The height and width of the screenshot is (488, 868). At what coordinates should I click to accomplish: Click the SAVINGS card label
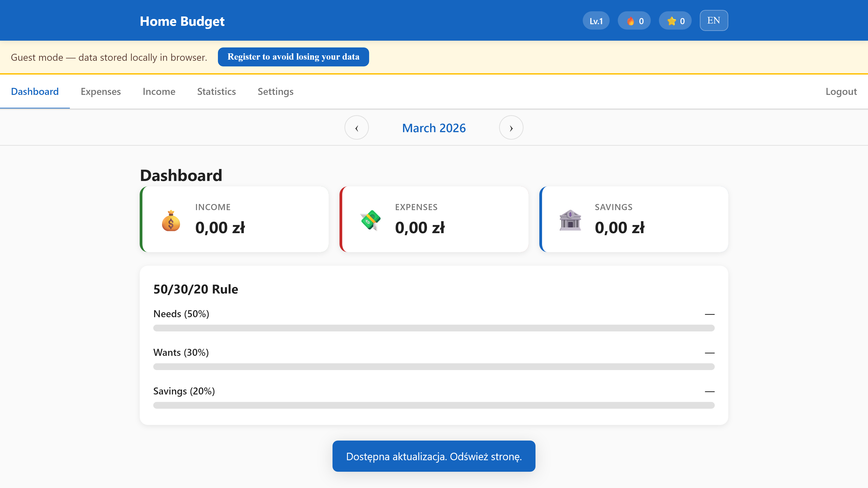tap(614, 207)
